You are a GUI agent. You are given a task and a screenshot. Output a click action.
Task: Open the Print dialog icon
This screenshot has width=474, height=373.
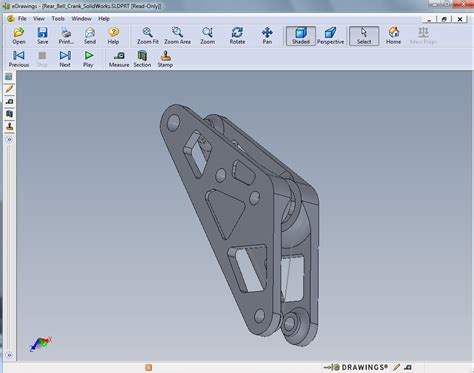pyautogui.click(x=66, y=36)
